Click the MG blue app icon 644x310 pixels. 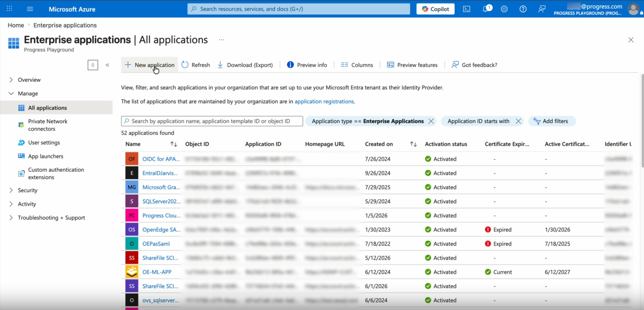pos(132,187)
